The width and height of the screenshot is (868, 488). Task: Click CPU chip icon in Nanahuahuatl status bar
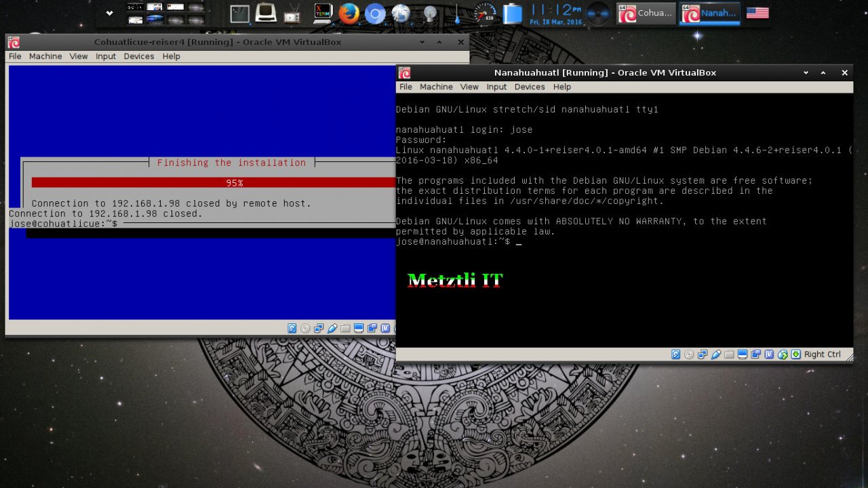point(769,354)
